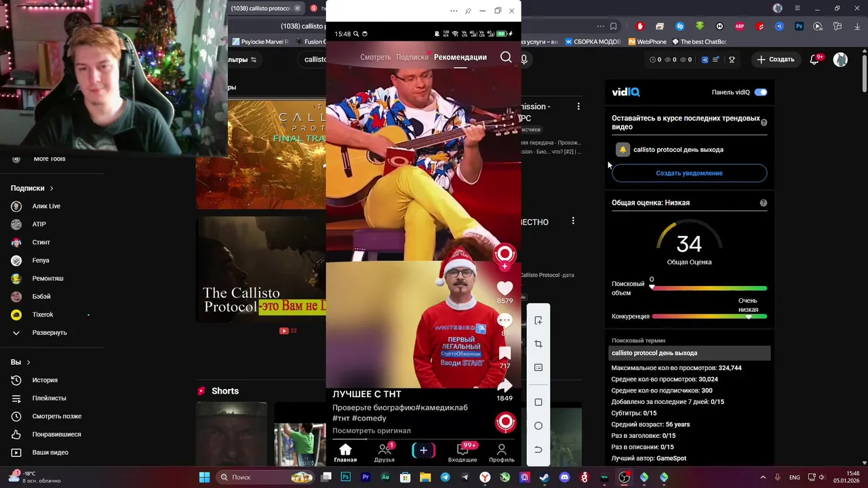Tap the TikTok create plus button
Viewport: 868px width, 488px height.
click(423, 450)
